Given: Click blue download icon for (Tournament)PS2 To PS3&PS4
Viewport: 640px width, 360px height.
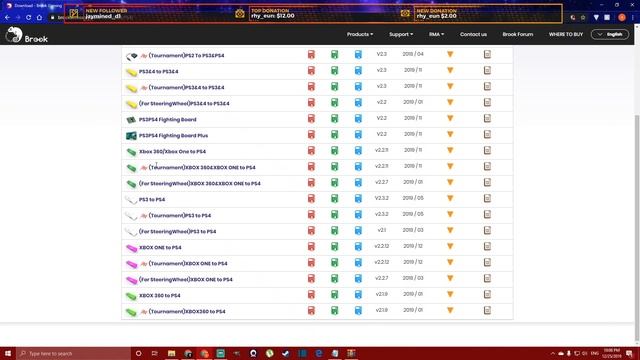Looking at the screenshot, I should [x=358, y=54].
